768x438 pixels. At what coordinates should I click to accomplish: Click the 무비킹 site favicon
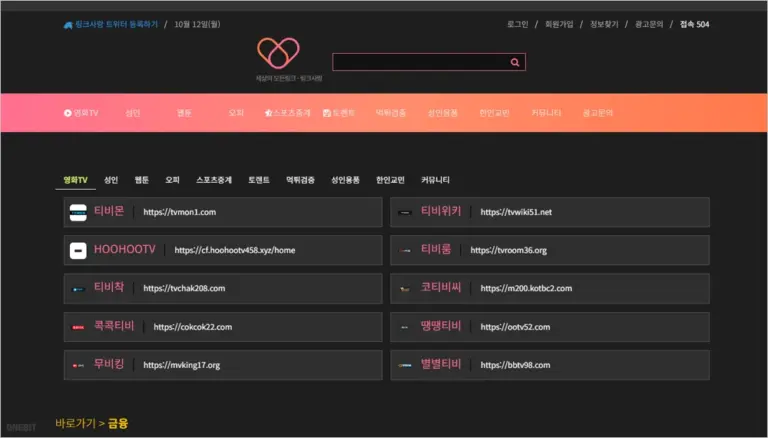point(78,365)
